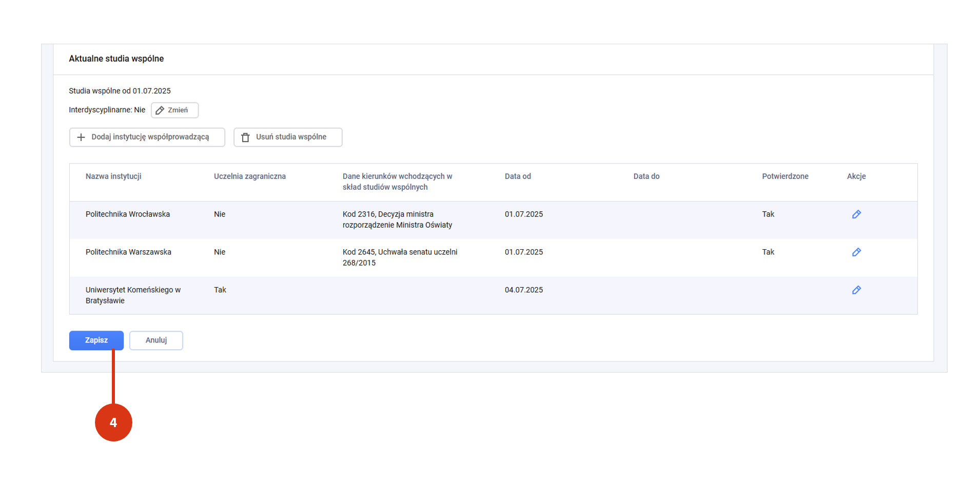Click the Dane kierunków wchodzących column header
This screenshot has height=484, width=980.
coord(398,181)
